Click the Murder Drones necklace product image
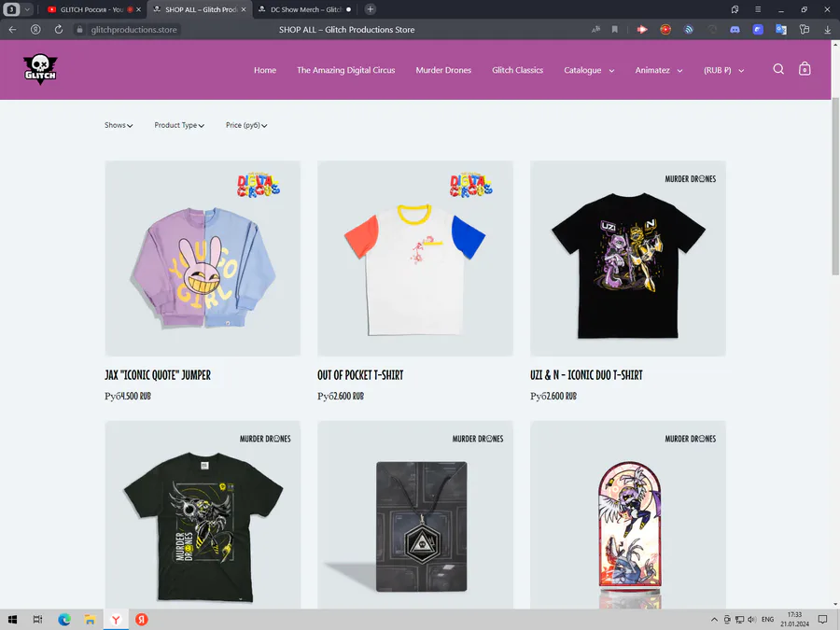Screen dimensions: 840x630 tap(415, 515)
